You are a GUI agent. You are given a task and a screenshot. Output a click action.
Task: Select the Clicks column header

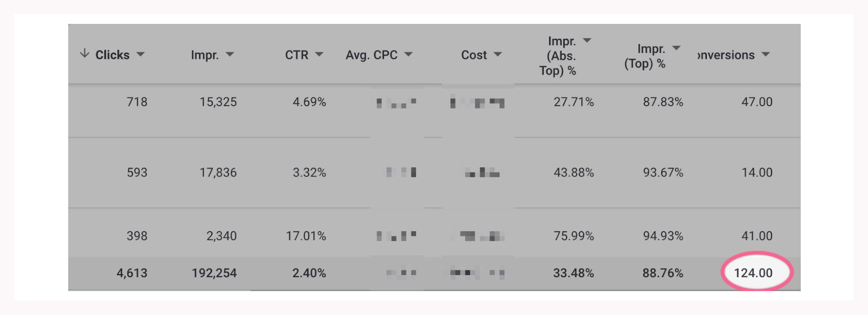click(x=112, y=55)
